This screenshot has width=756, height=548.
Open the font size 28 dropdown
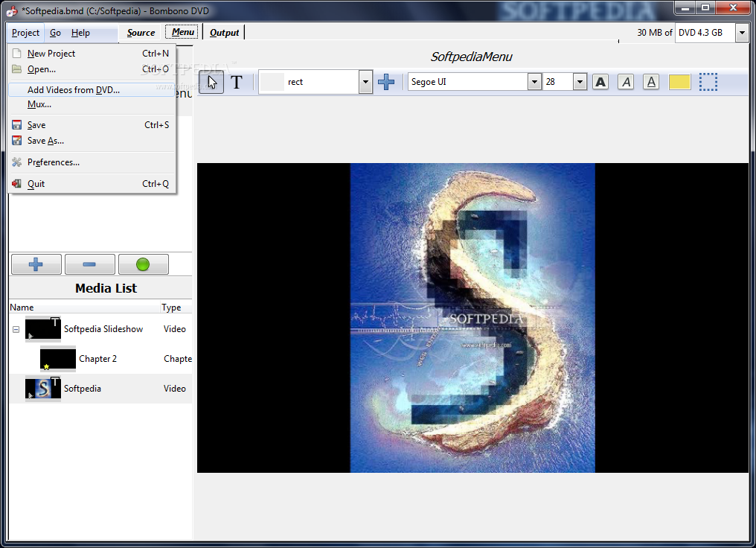(580, 82)
